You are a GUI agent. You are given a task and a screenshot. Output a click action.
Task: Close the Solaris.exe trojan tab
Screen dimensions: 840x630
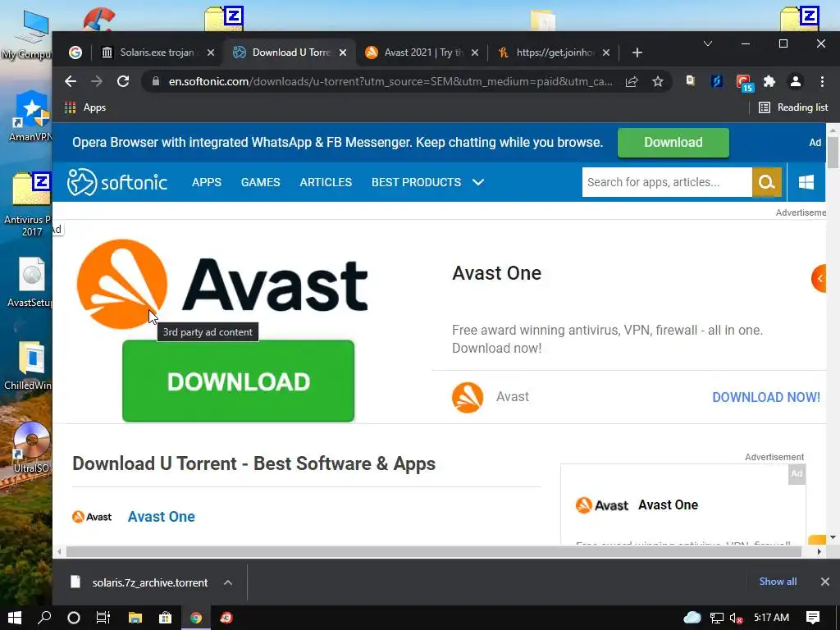pos(211,52)
